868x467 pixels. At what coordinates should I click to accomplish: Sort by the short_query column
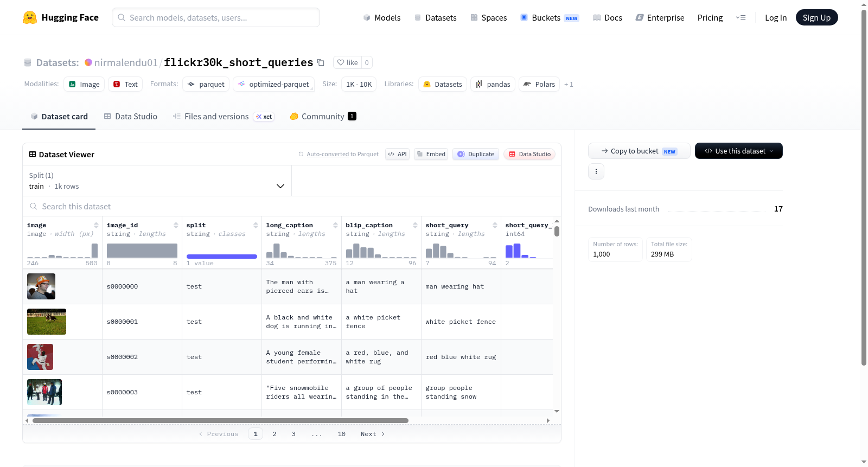495,225
